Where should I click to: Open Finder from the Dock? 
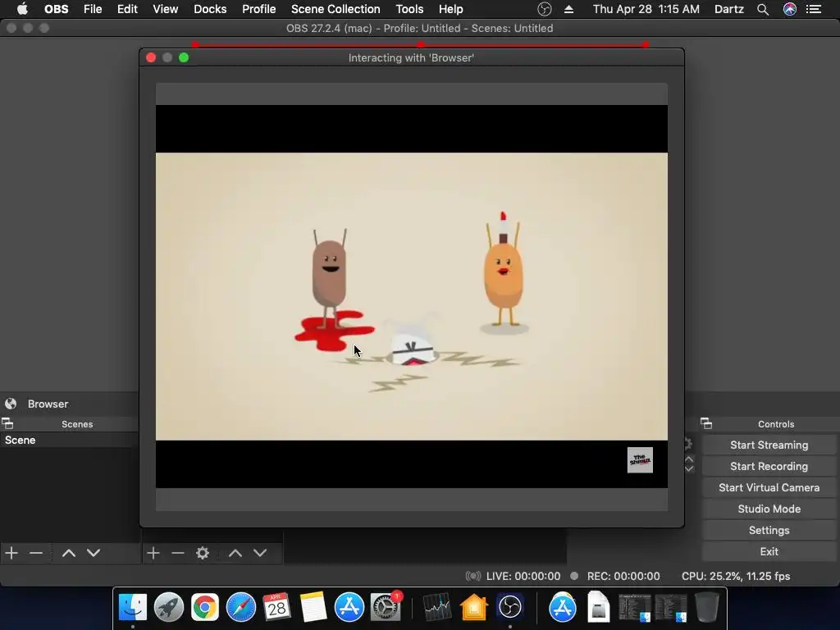point(133,607)
